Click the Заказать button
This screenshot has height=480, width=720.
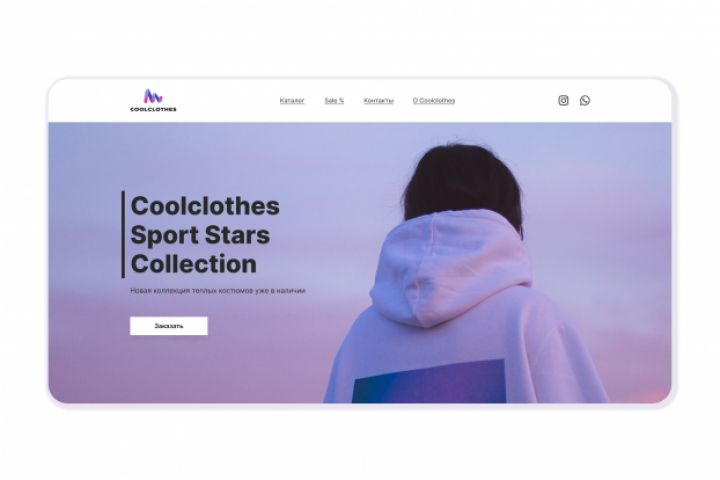[x=169, y=326]
